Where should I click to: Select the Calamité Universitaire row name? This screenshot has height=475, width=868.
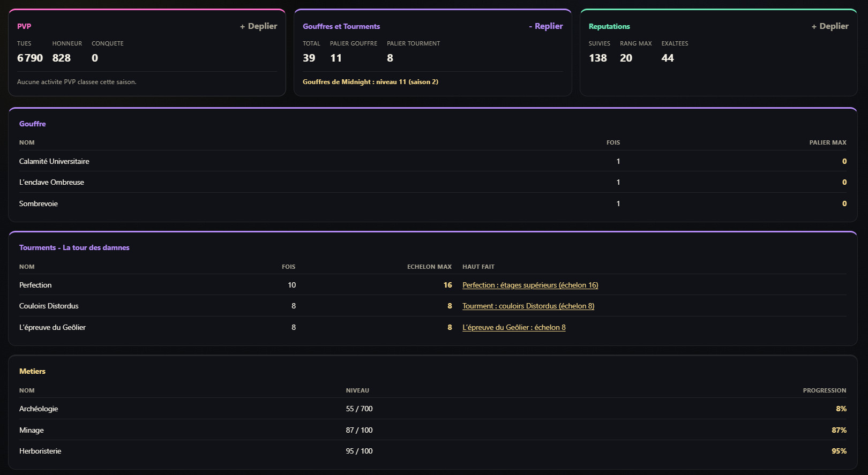tap(54, 161)
